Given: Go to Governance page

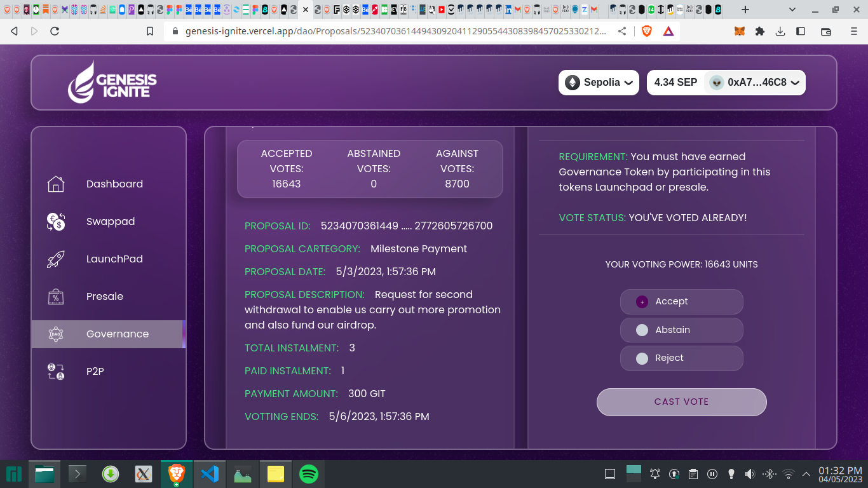Looking at the screenshot, I should [x=109, y=334].
